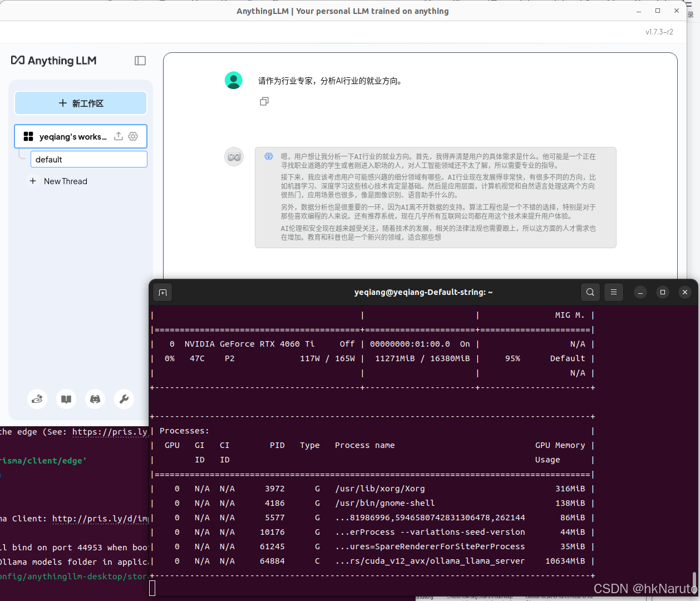Maximize the terminal window

coord(663,292)
